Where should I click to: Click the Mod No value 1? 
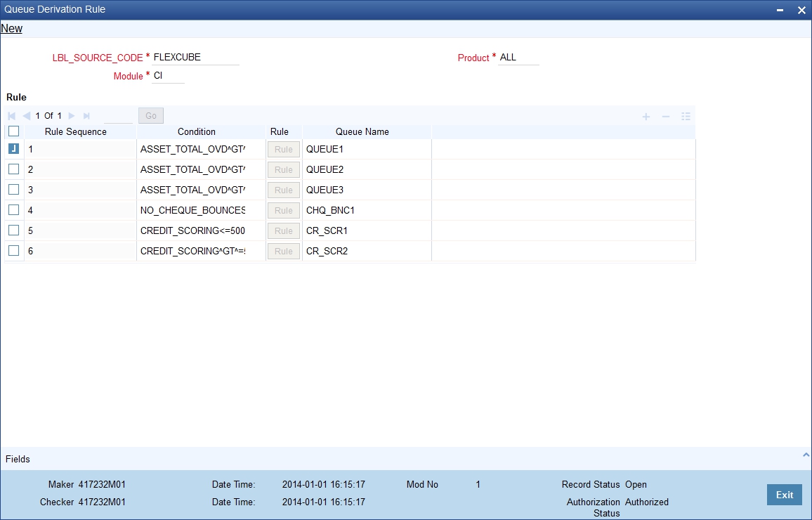(x=478, y=485)
